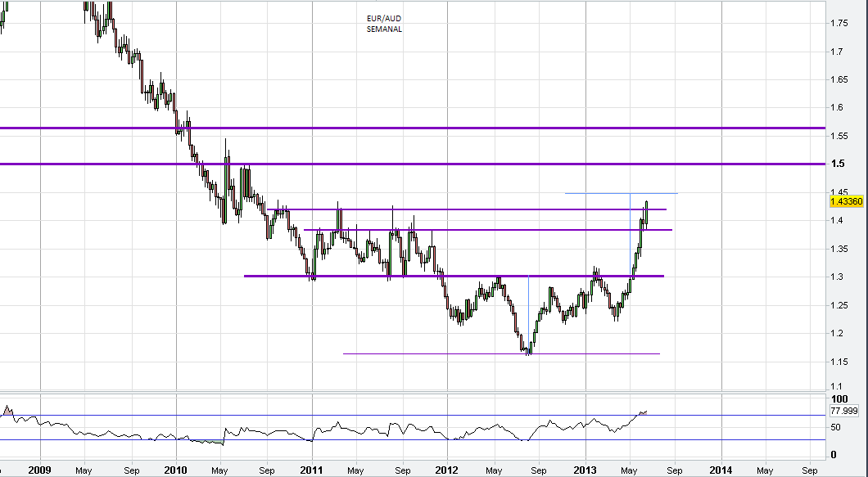
Task: Select the thin purple line at 2012 low
Action: pos(501,353)
